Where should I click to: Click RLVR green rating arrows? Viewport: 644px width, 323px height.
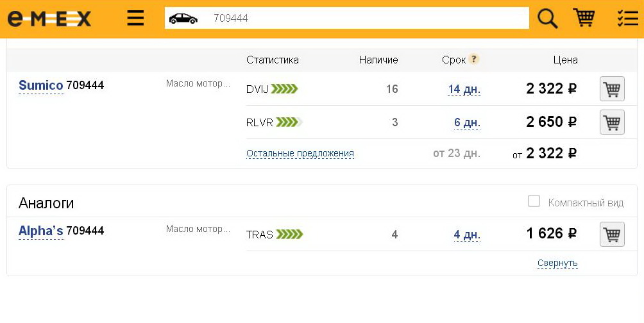[x=289, y=122]
